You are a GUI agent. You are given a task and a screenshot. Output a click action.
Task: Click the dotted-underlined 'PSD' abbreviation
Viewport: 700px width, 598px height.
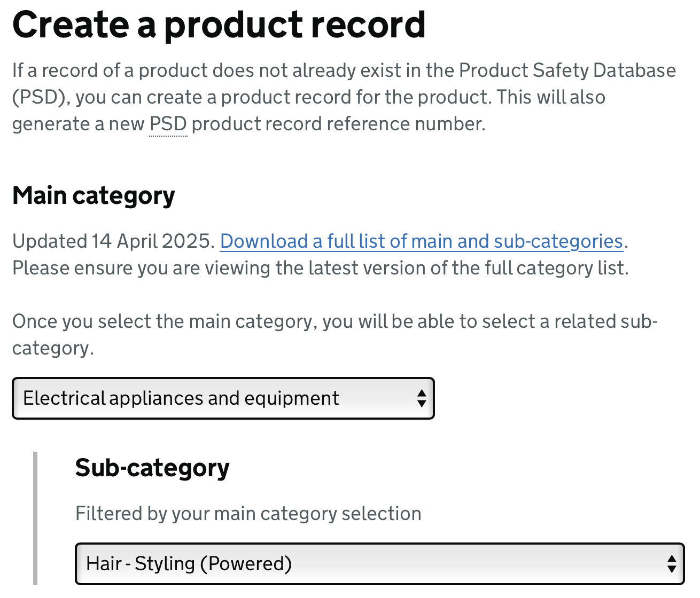pyautogui.click(x=167, y=123)
